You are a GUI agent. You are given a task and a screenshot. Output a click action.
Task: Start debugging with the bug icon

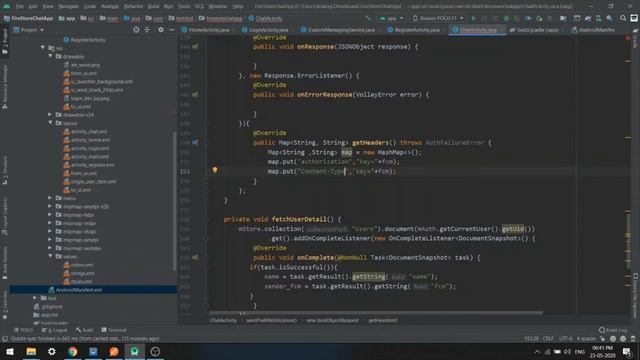tap(506, 18)
